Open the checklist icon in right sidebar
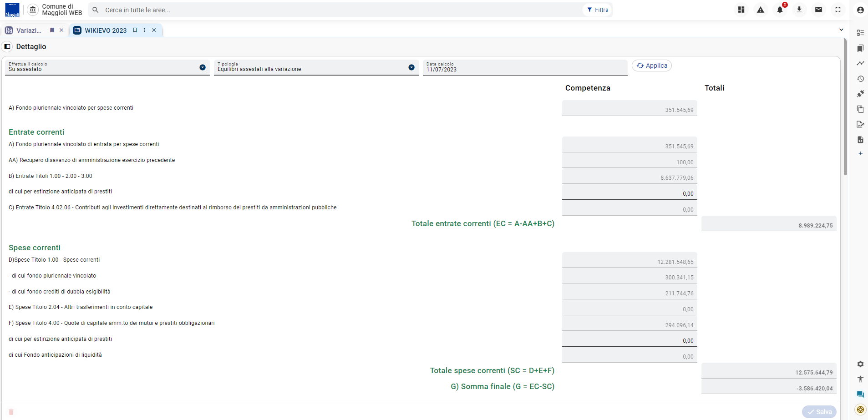Image resolution: width=868 pixels, height=420 pixels. point(860,33)
